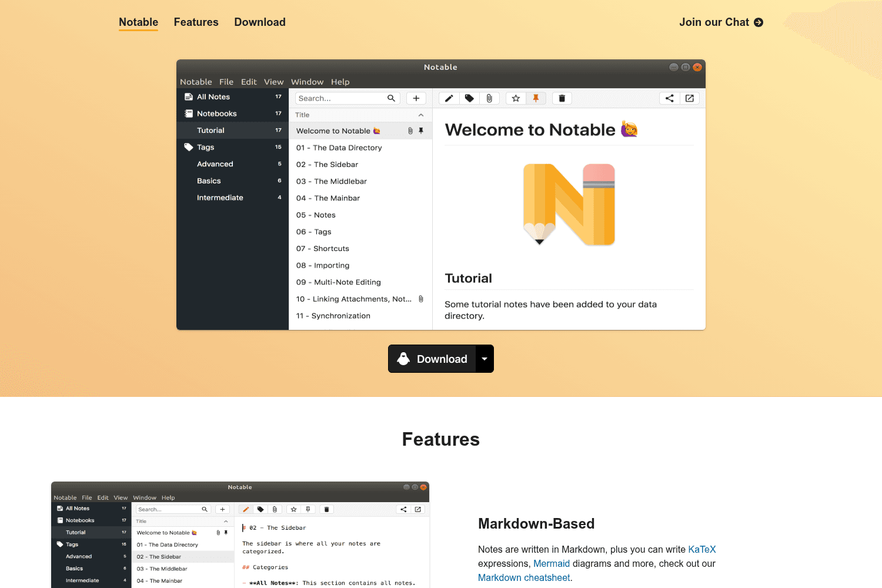Click the trash delete icon in top app toolbar
Viewport: 882px width, 588px height.
tap(562, 98)
